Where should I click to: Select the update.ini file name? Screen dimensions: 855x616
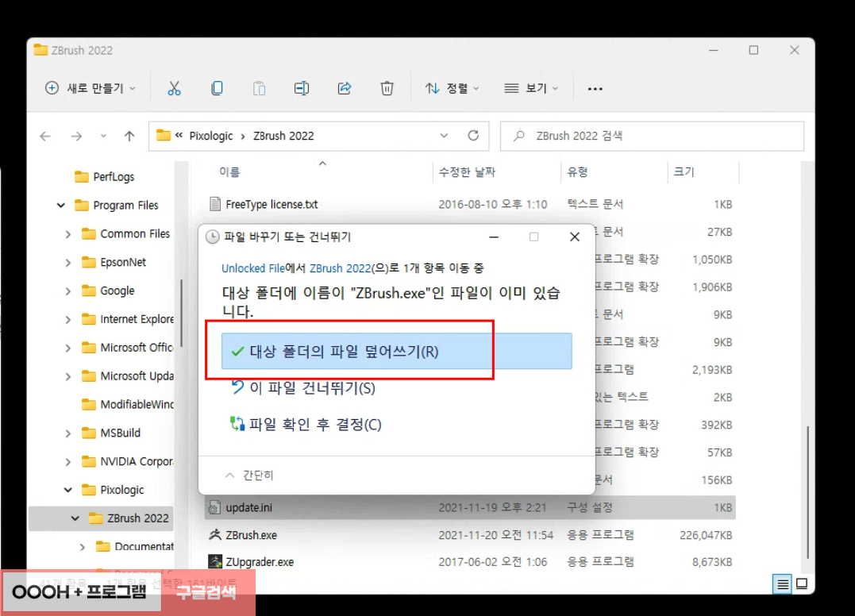(x=248, y=507)
